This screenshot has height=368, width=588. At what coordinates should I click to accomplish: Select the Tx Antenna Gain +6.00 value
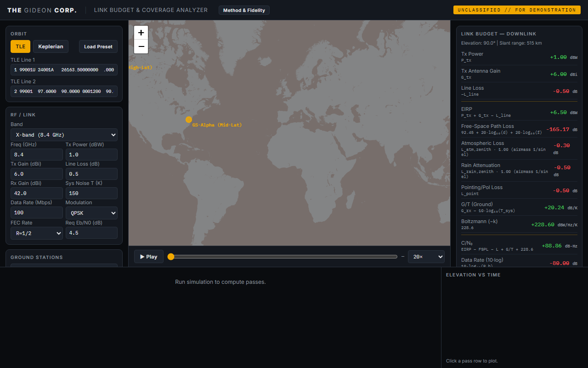(559, 74)
